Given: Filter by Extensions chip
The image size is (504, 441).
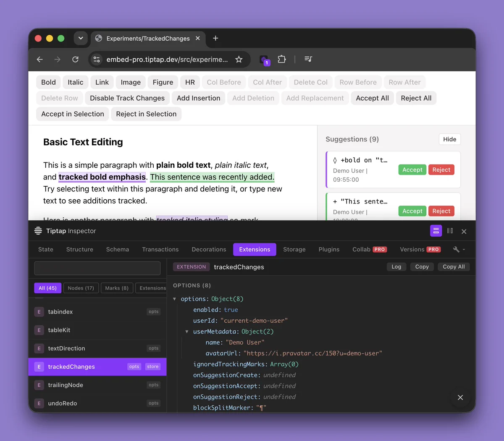Looking at the screenshot, I should (x=151, y=288).
